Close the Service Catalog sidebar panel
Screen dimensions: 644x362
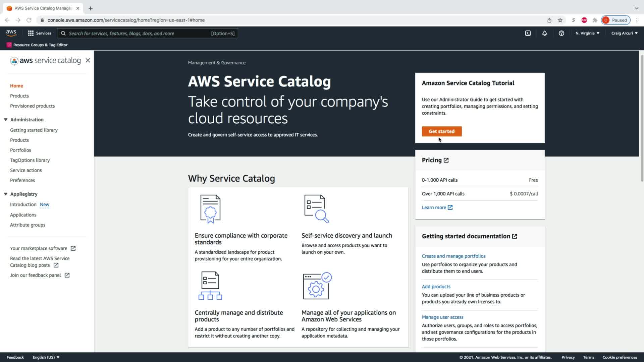[x=88, y=60]
